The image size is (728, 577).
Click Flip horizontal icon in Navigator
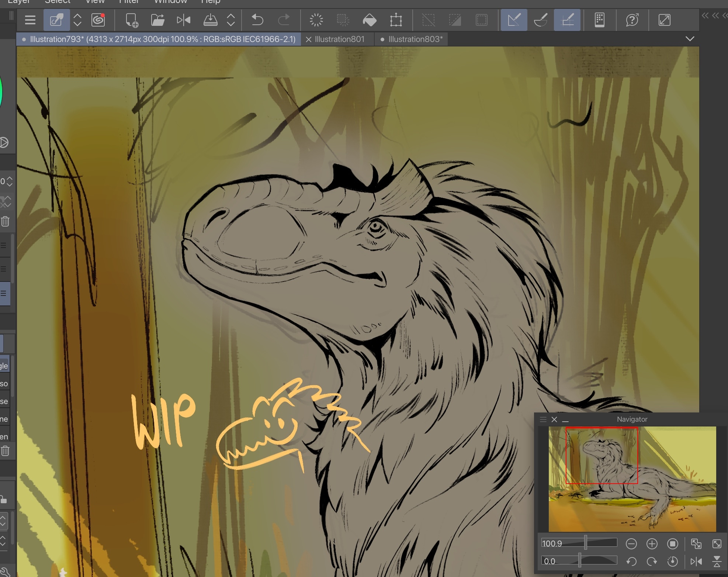point(696,562)
